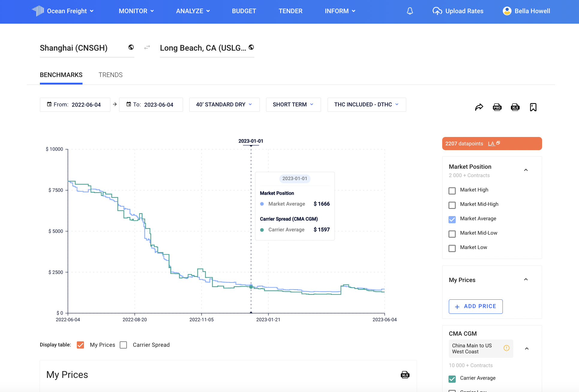Click the 2207 datapoints banner
The width and height of the screenshot is (579, 392).
pos(492,144)
